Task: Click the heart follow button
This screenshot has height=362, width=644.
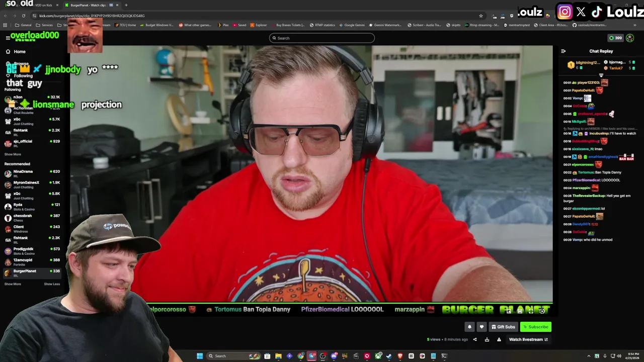Action: 481,327
